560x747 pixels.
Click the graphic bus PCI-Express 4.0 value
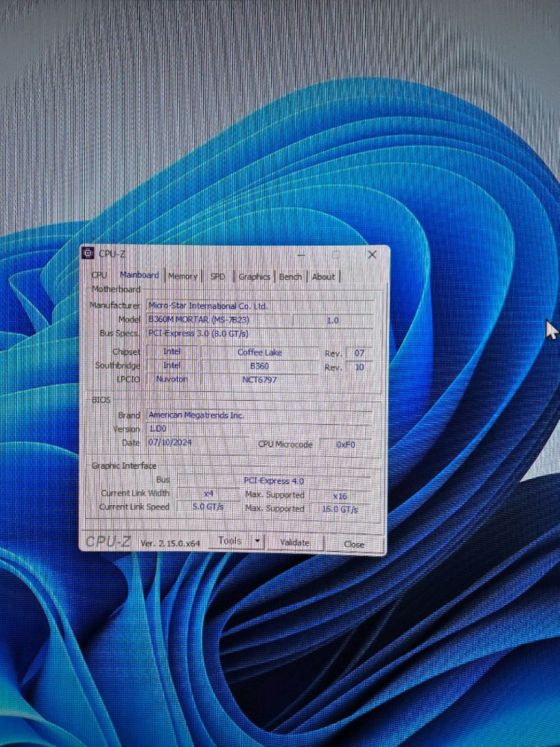point(274,480)
